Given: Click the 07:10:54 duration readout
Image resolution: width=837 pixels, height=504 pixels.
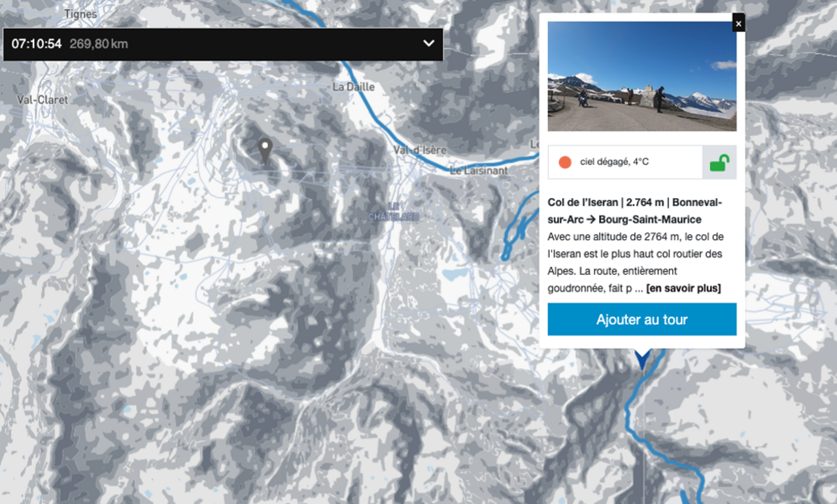Looking at the screenshot, I should point(37,44).
